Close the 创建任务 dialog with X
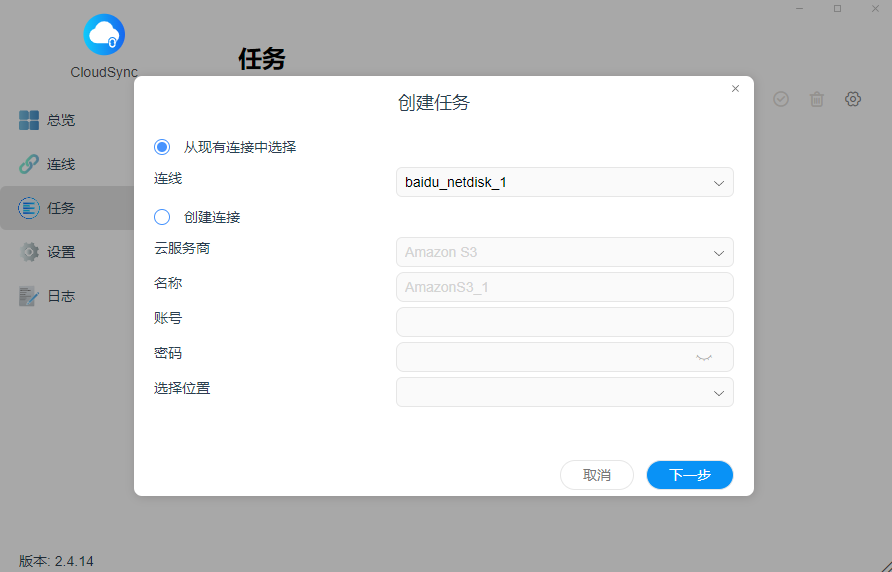 (x=735, y=89)
